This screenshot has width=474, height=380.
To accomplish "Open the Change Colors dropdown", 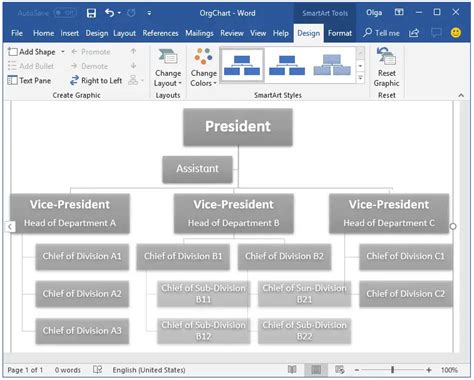I will (203, 68).
